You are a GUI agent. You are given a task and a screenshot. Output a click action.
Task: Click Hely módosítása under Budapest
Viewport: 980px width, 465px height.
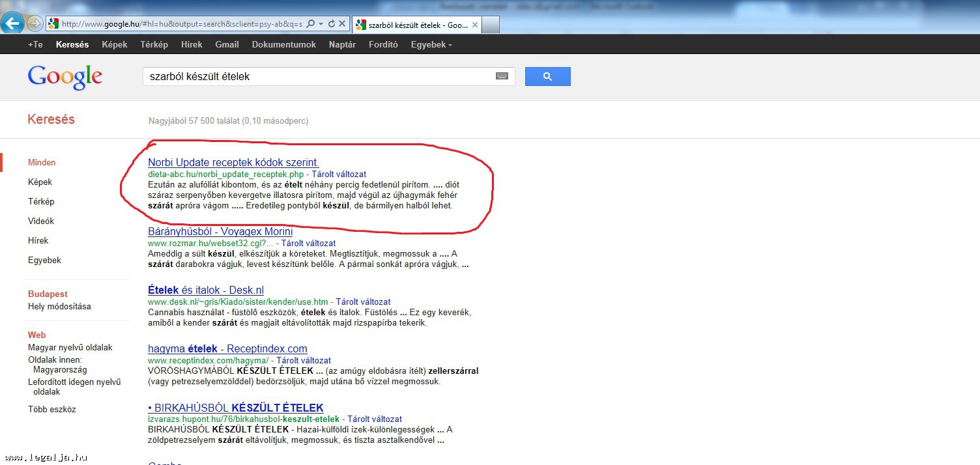(59, 306)
